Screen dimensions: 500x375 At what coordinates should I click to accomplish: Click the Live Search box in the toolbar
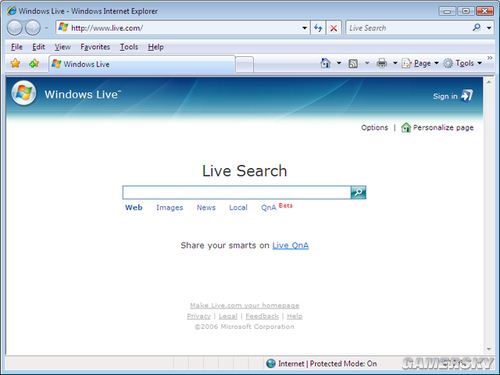pos(408,28)
